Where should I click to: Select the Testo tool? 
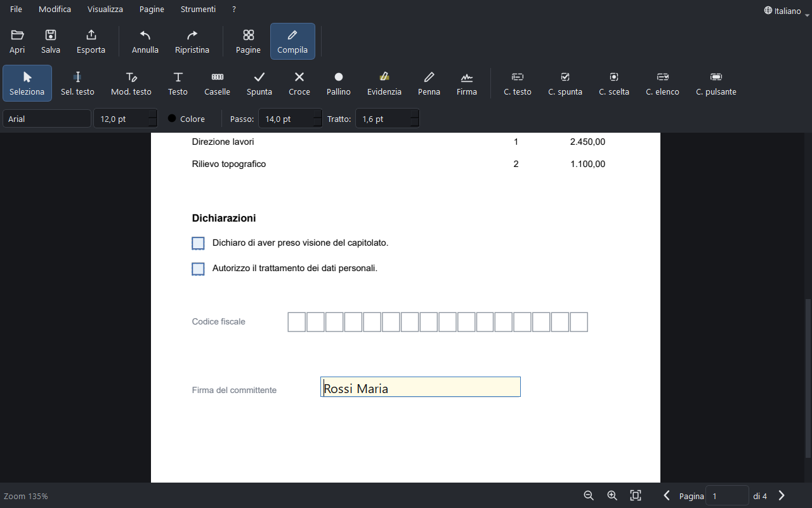178,83
